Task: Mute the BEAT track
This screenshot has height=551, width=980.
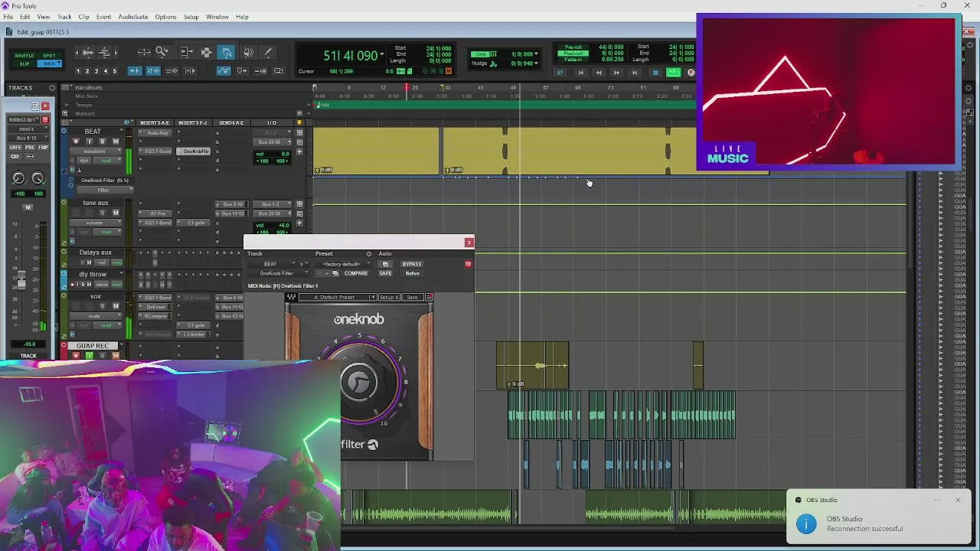Action: coord(116,142)
